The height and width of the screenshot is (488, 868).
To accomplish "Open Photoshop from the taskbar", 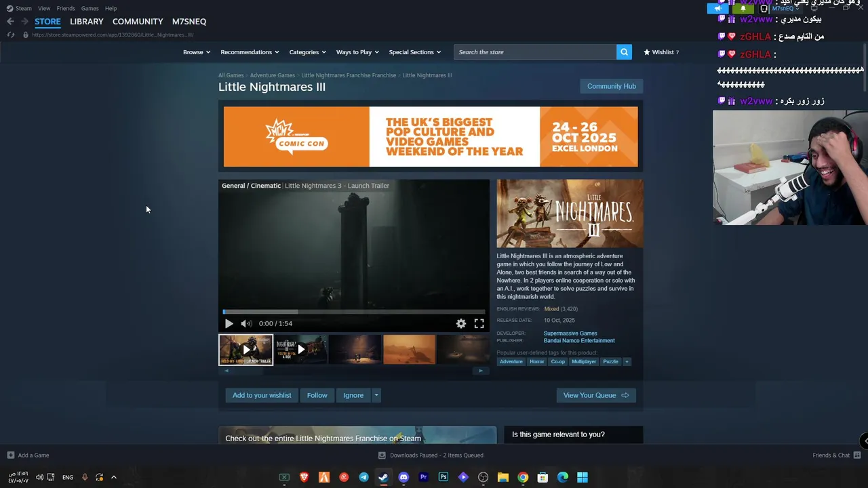I will coord(443,477).
